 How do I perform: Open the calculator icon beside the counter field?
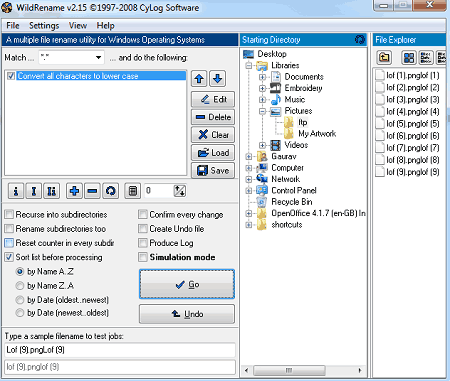133,191
